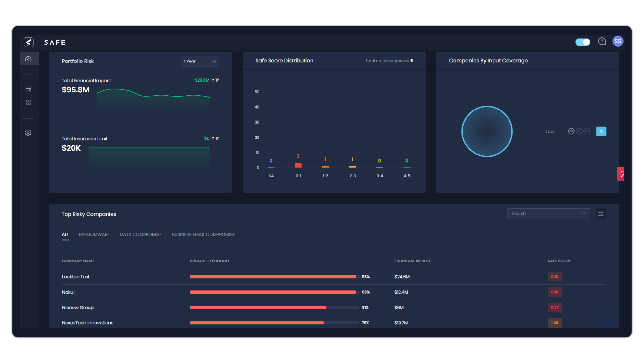Click the $6M financial impact for Nienow Group

click(x=399, y=307)
